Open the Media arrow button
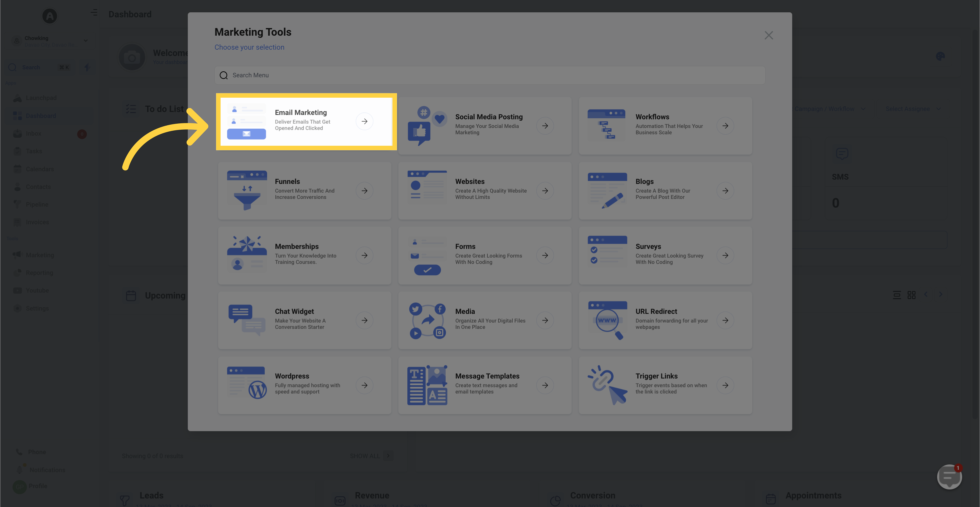980x507 pixels. click(x=545, y=320)
